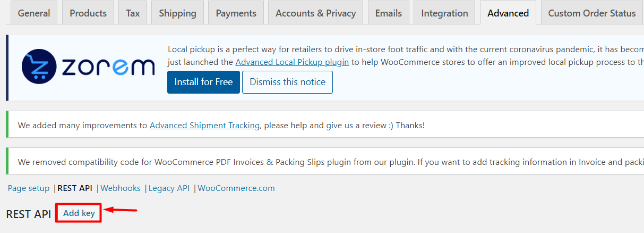This screenshot has width=644, height=233.
Task: Switch to the Products tab
Action: pos(88,13)
